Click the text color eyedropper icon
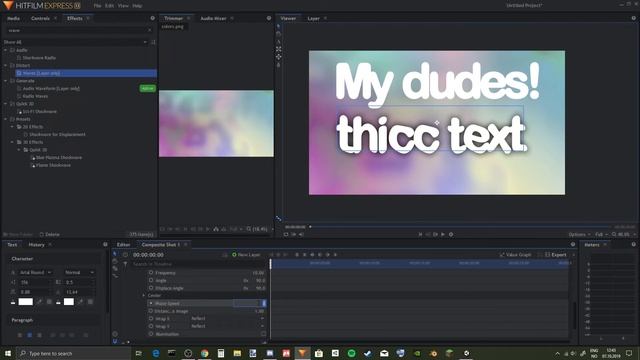The width and height of the screenshot is (640, 360). point(40,302)
